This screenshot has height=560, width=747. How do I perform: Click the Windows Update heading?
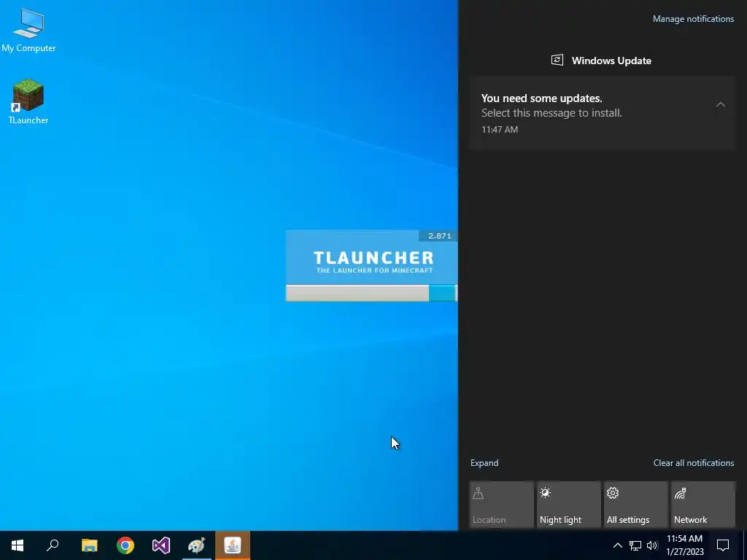(x=611, y=61)
